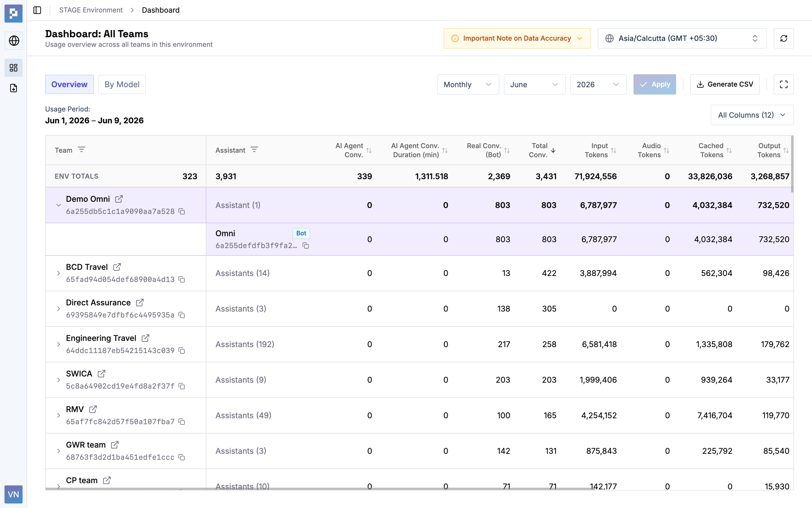Open SWICA external link icon
Viewport: 812px width, 508px height.
(101, 374)
